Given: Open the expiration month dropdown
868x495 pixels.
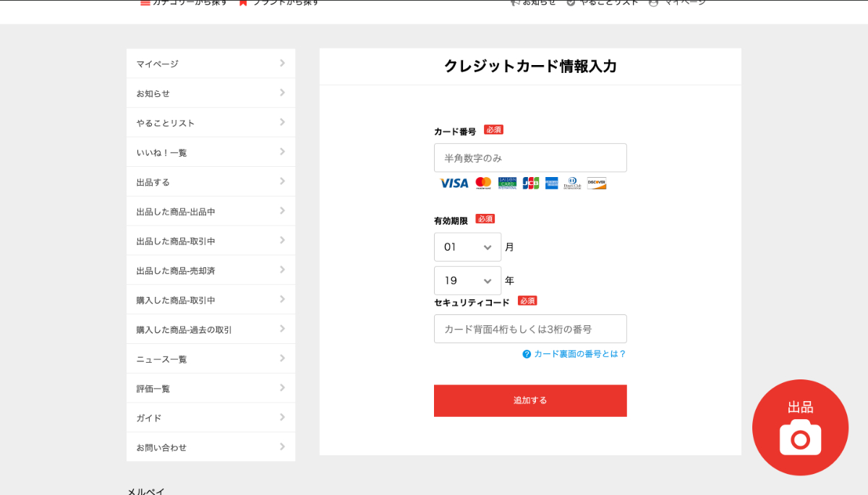Looking at the screenshot, I should [467, 247].
